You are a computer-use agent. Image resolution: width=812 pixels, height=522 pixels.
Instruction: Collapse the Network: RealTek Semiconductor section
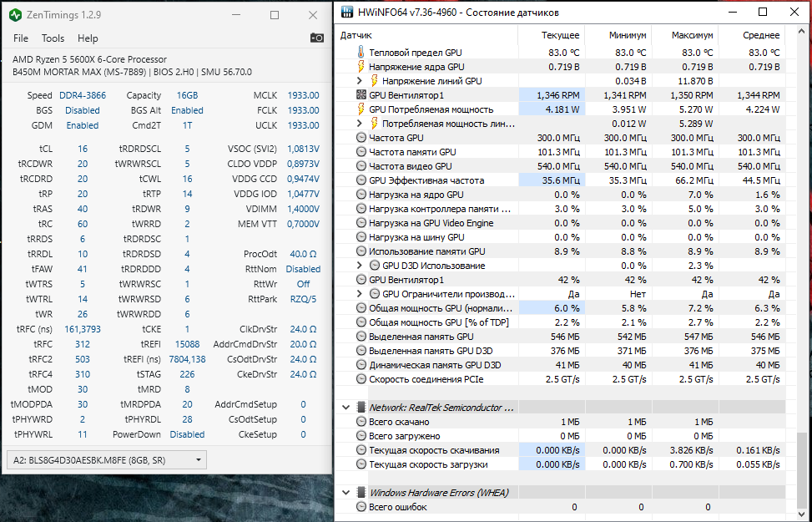[x=345, y=408]
